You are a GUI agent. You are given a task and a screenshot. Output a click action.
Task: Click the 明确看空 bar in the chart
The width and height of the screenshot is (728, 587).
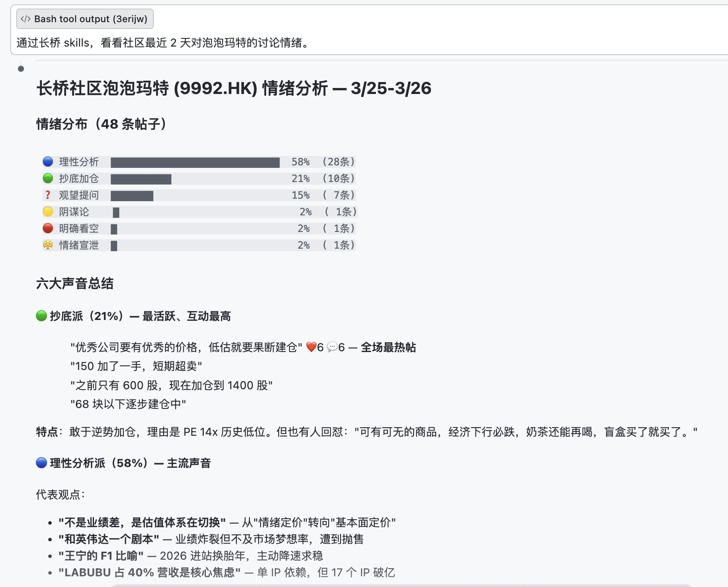coord(114,229)
